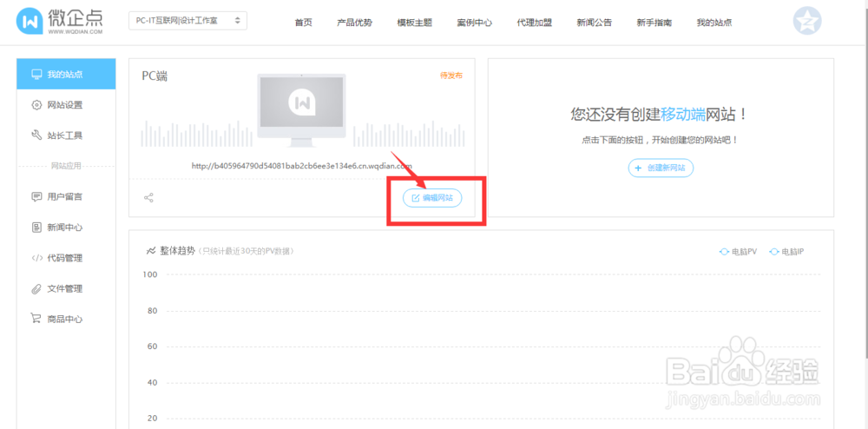
Task: Open the site URL link under the monitor
Action: [302, 166]
